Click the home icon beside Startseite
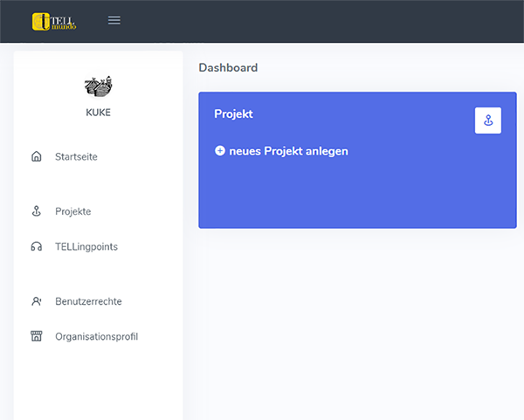The width and height of the screenshot is (524, 420). click(36, 157)
